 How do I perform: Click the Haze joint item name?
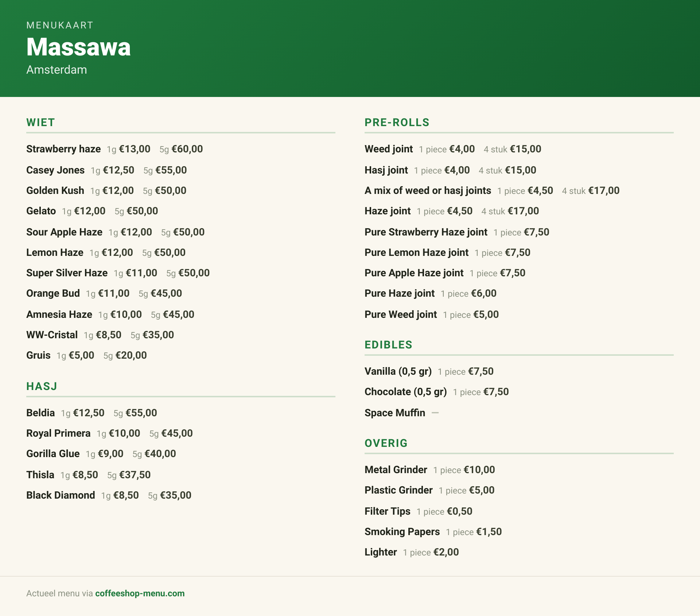388,211
